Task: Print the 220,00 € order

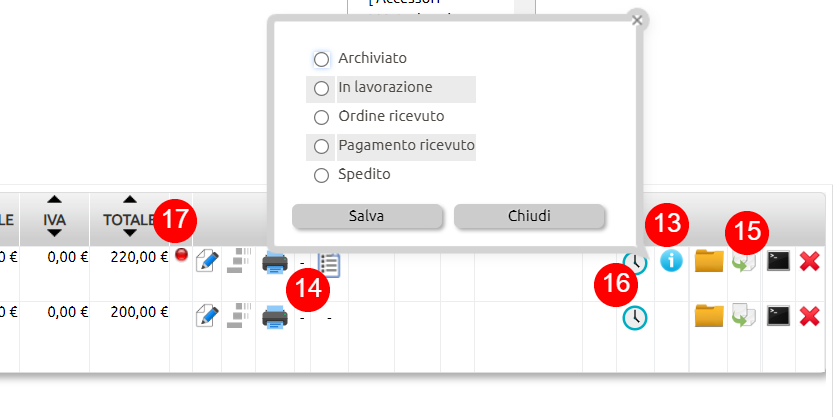Action: tap(275, 263)
